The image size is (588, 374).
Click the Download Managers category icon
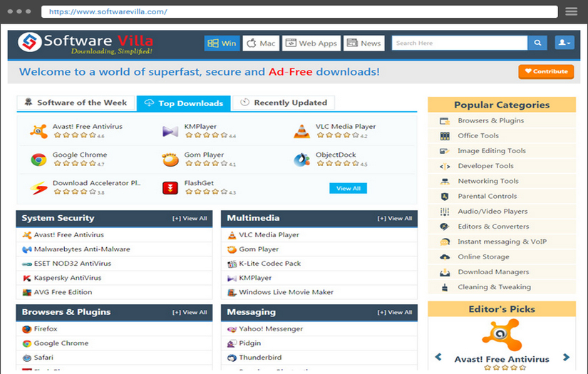click(x=445, y=272)
